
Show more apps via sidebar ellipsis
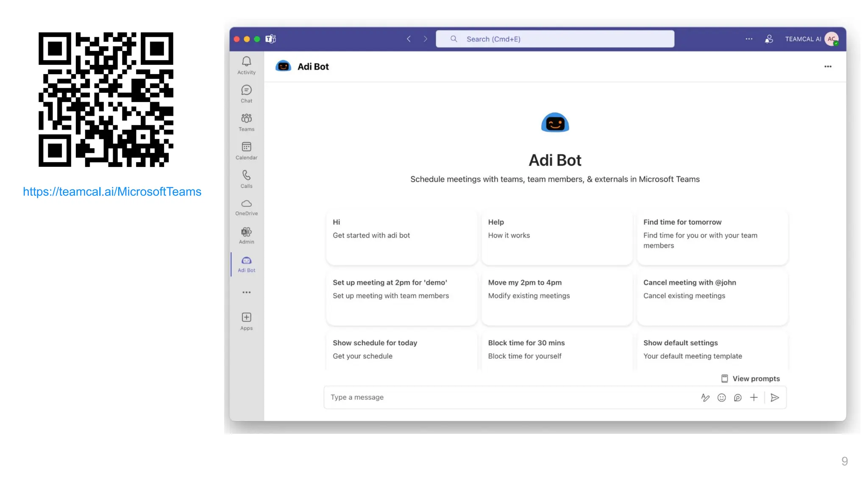[246, 292]
